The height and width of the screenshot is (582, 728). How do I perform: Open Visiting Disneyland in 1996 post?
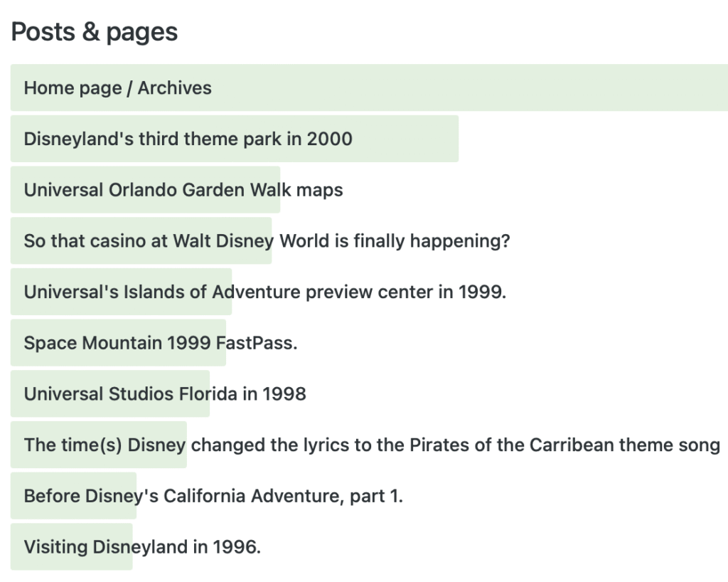(142, 547)
